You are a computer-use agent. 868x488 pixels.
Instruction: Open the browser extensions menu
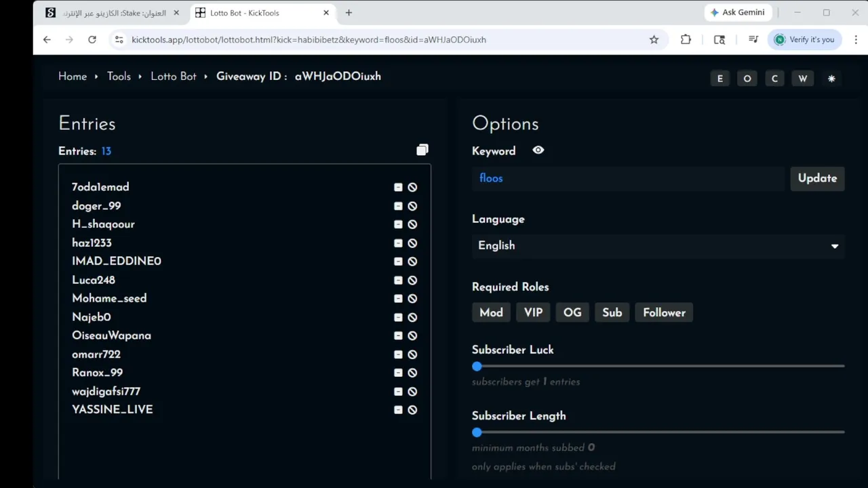(686, 40)
